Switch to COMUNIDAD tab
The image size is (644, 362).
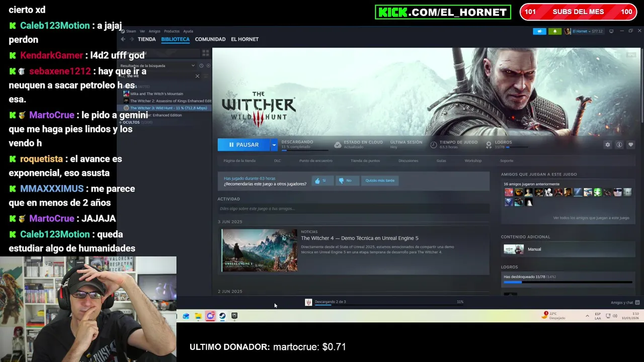[210, 39]
